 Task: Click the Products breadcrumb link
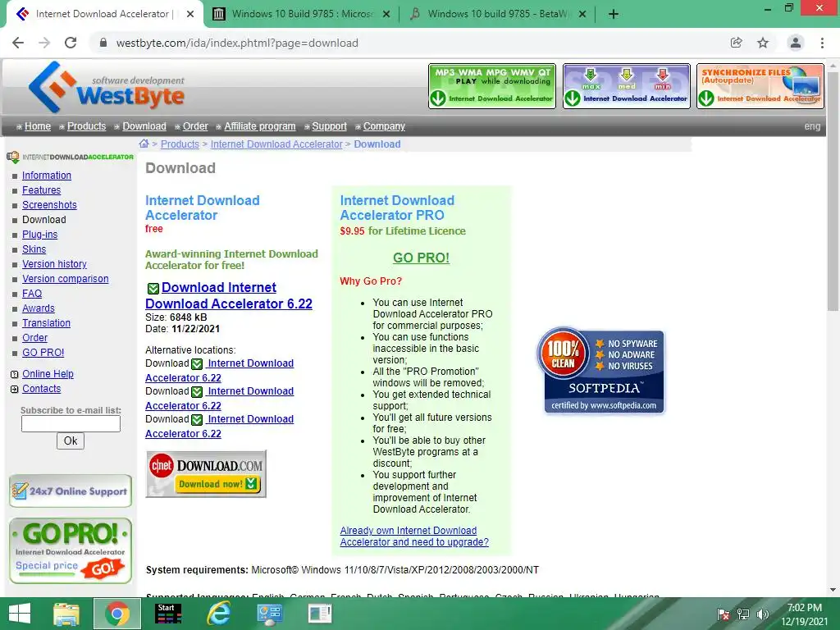[x=180, y=144]
